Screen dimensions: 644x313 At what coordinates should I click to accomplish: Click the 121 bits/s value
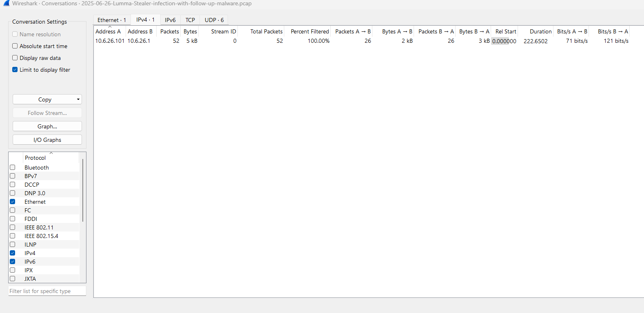pyautogui.click(x=616, y=41)
